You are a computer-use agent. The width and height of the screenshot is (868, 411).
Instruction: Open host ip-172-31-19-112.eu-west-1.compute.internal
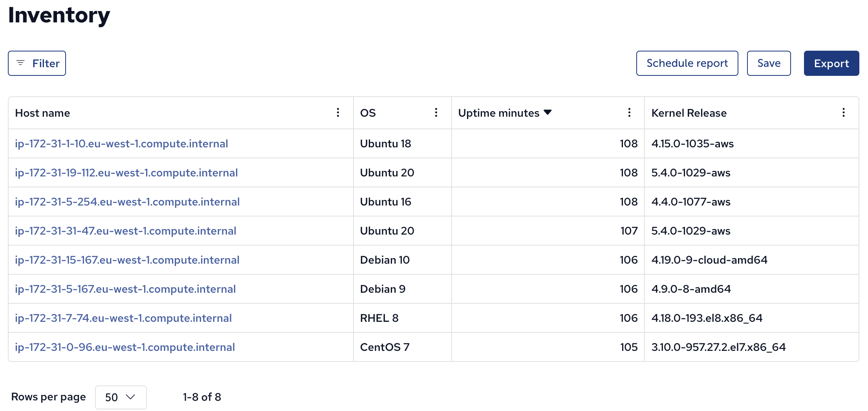126,173
